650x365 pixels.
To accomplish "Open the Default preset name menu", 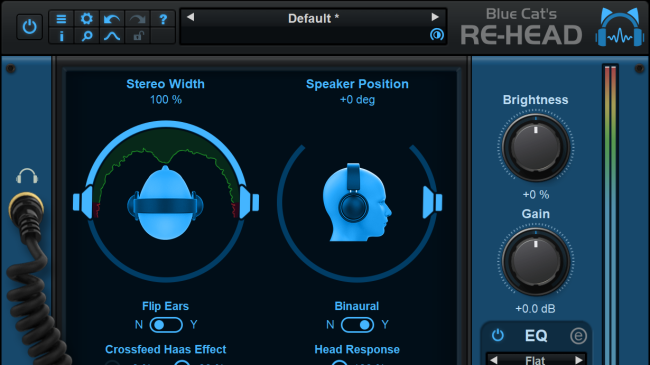I will click(x=313, y=18).
